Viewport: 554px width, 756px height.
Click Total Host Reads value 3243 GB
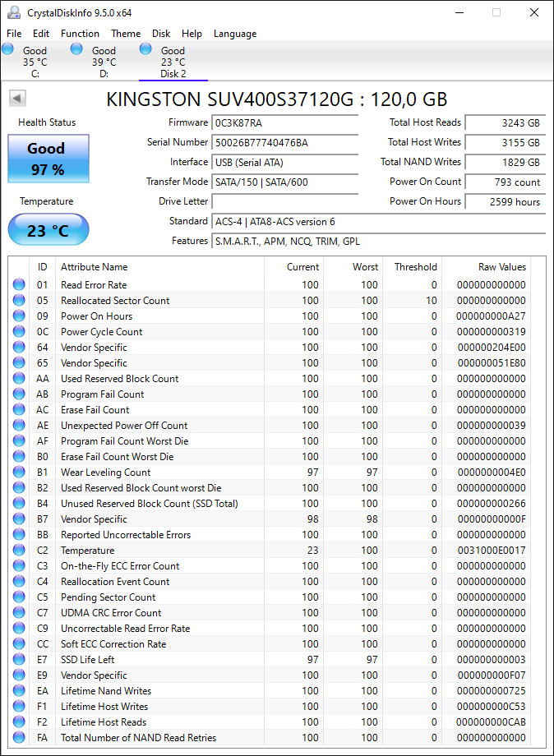506,123
